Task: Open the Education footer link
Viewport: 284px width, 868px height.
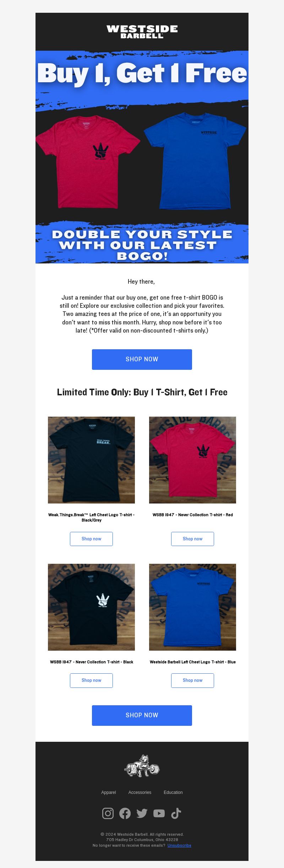Action: pos(173,792)
